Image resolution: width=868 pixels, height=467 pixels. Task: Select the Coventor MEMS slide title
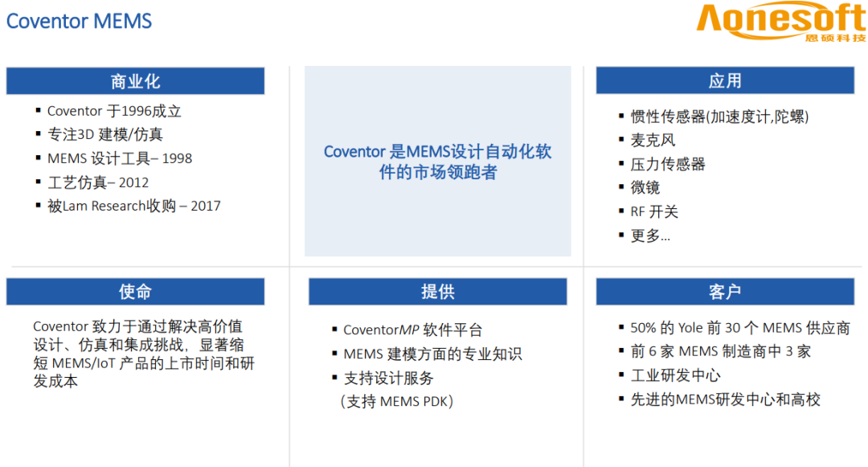click(79, 21)
